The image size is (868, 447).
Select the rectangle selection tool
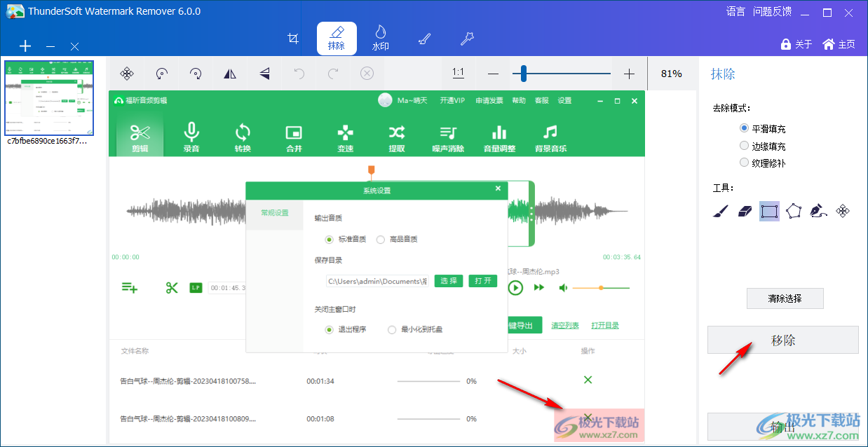(x=769, y=211)
